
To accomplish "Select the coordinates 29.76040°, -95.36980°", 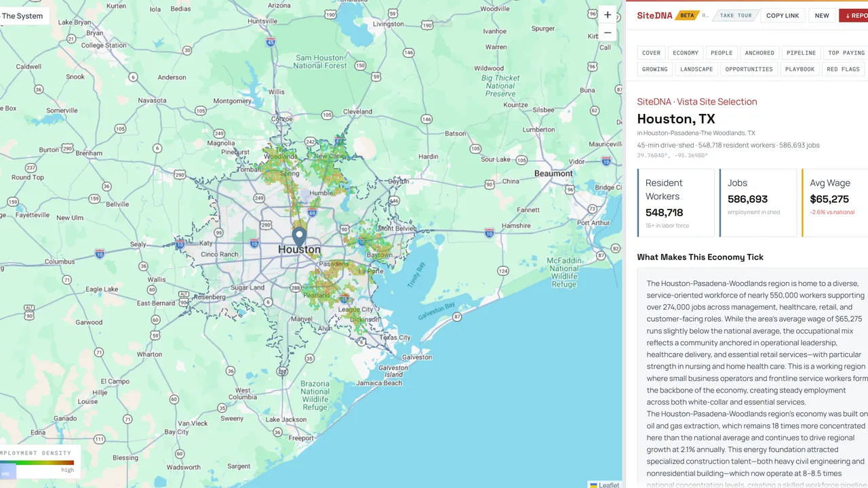I will coord(673,155).
